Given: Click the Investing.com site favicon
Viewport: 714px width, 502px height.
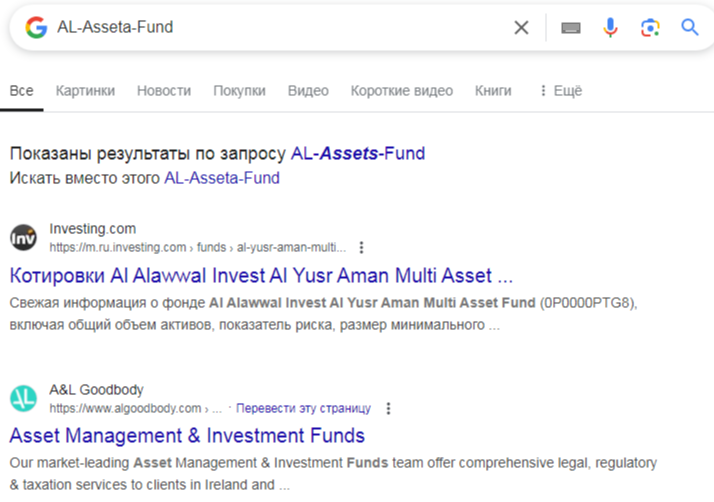Looking at the screenshot, I should [x=23, y=238].
